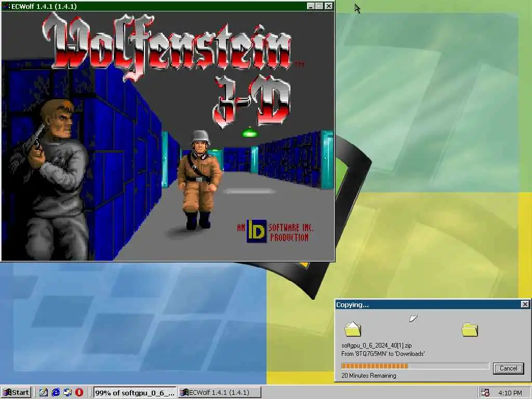
Task: Click the 'From 8TQ7G5MN to Downloads' text
Action: (x=383, y=353)
